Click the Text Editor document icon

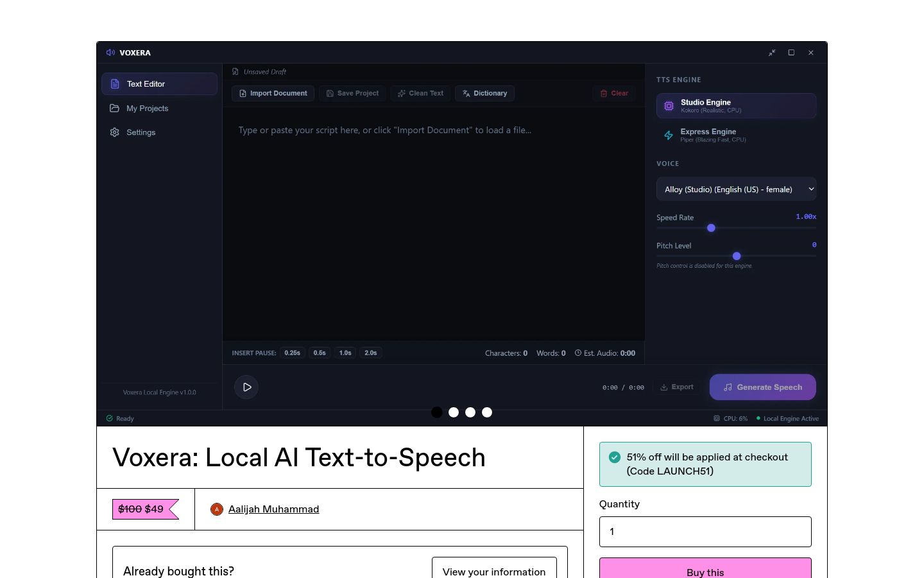coord(115,84)
